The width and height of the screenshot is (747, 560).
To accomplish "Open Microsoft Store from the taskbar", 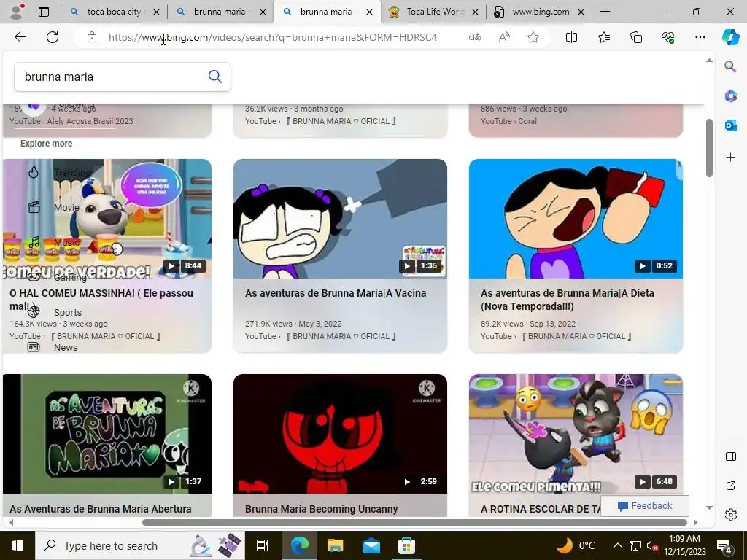I will pos(406,545).
